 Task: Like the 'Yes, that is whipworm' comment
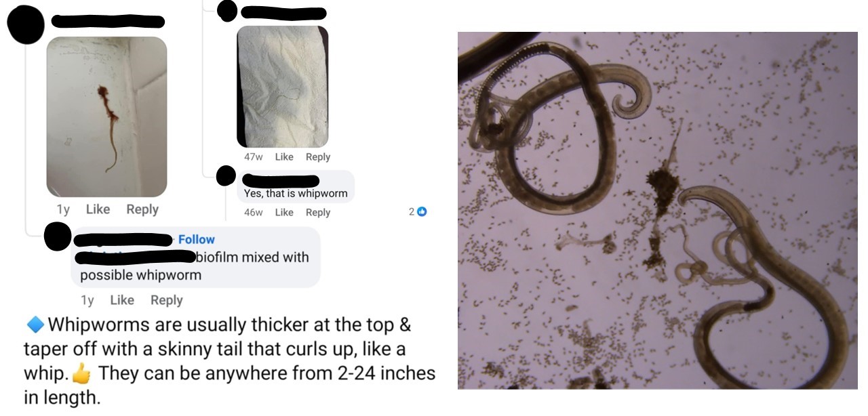coord(284,212)
